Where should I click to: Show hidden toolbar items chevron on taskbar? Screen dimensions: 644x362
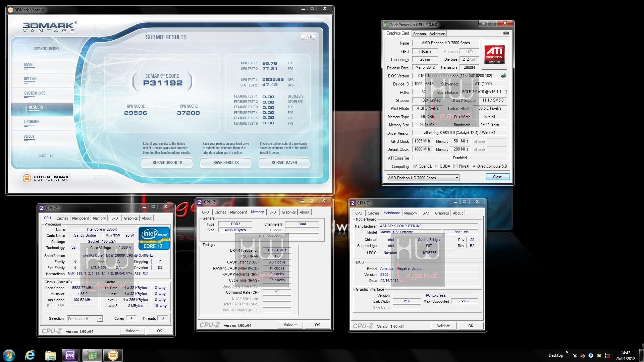click(567, 352)
